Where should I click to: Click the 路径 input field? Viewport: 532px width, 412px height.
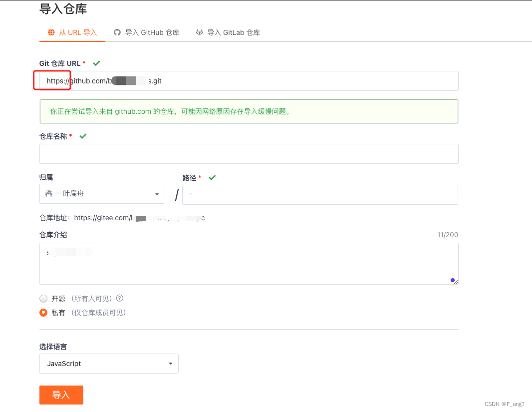click(x=320, y=195)
